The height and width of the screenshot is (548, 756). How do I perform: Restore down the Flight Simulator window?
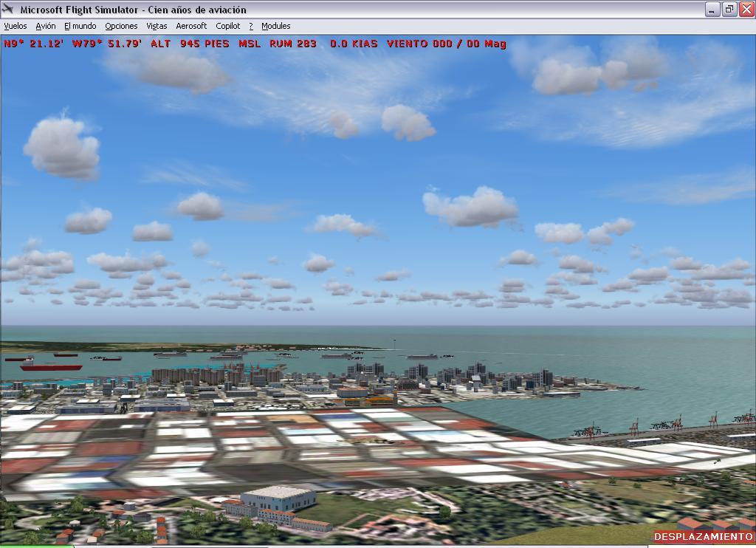click(x=729, y=9)
